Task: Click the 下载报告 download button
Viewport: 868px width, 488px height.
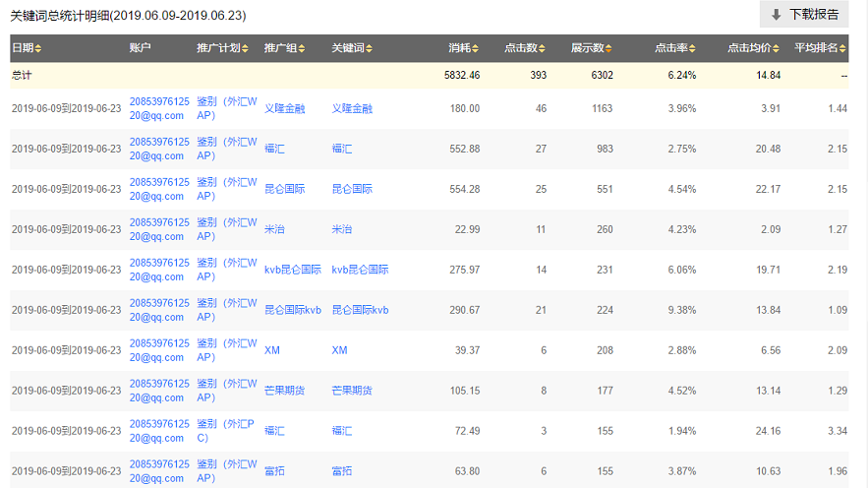Action: pyautogui.click(x=804, y=15)
